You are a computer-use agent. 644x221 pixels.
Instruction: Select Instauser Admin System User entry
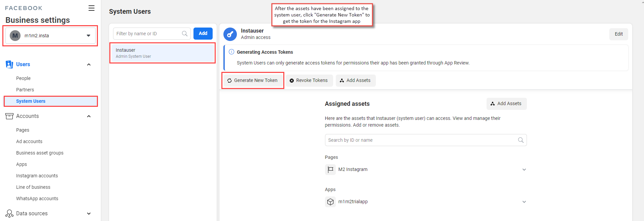pyautogui.click(x=163, y=53)
